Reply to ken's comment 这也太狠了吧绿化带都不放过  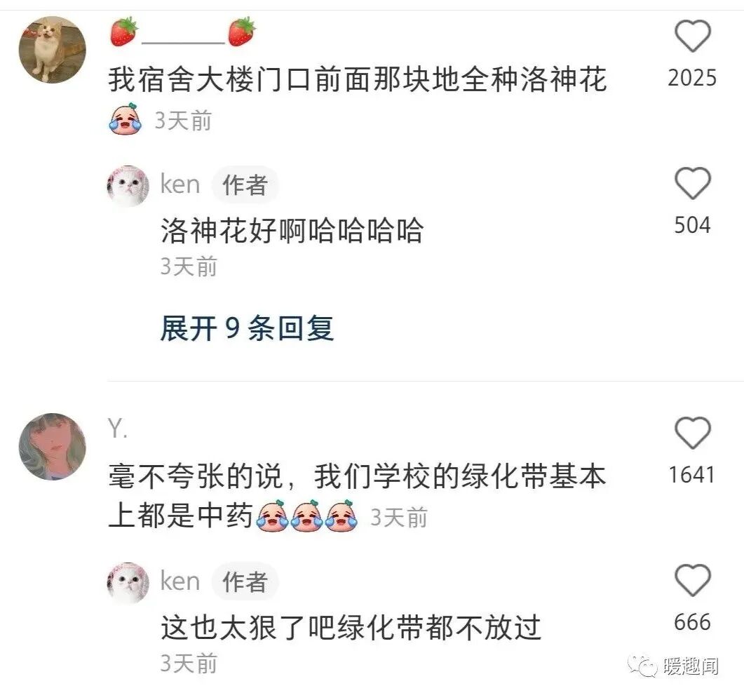click(x=351, y=627)
